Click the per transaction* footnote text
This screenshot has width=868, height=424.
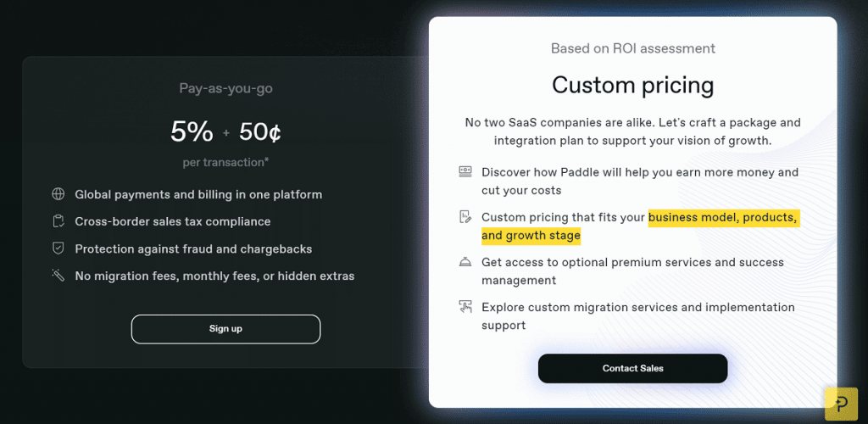(x=225, y=162)
